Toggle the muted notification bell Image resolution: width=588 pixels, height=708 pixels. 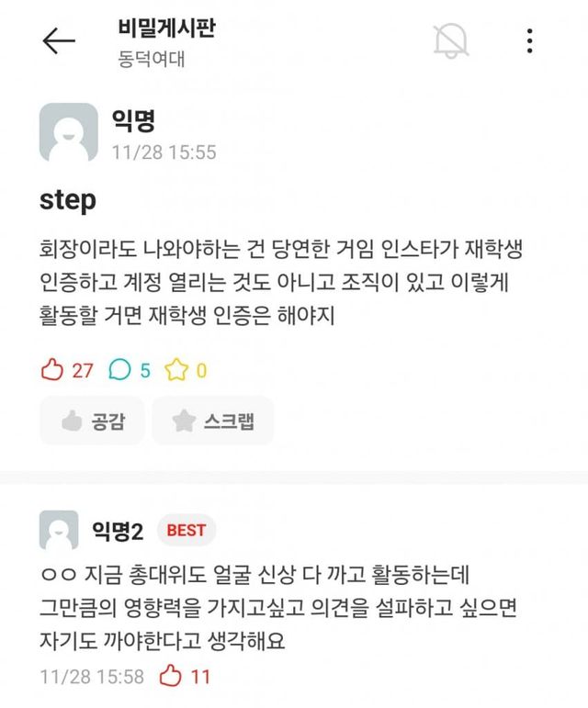(450, 40)
